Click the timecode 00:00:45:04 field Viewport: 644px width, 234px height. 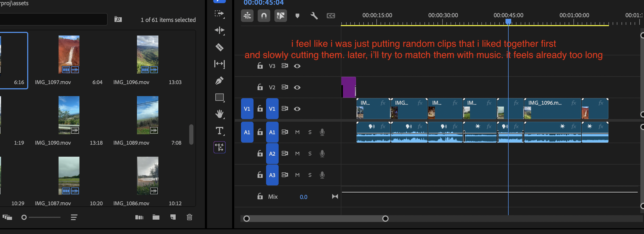pos(263,3)
